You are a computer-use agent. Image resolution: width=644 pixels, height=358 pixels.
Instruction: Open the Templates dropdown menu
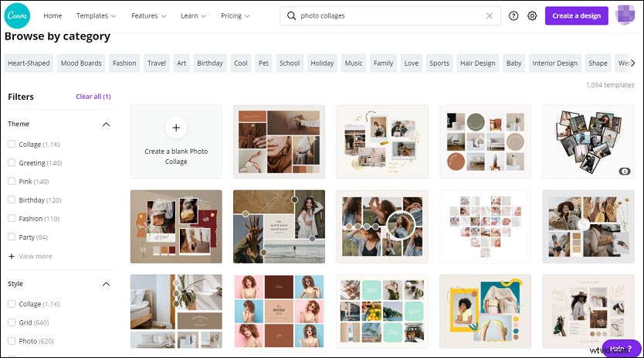click(96, 15)
